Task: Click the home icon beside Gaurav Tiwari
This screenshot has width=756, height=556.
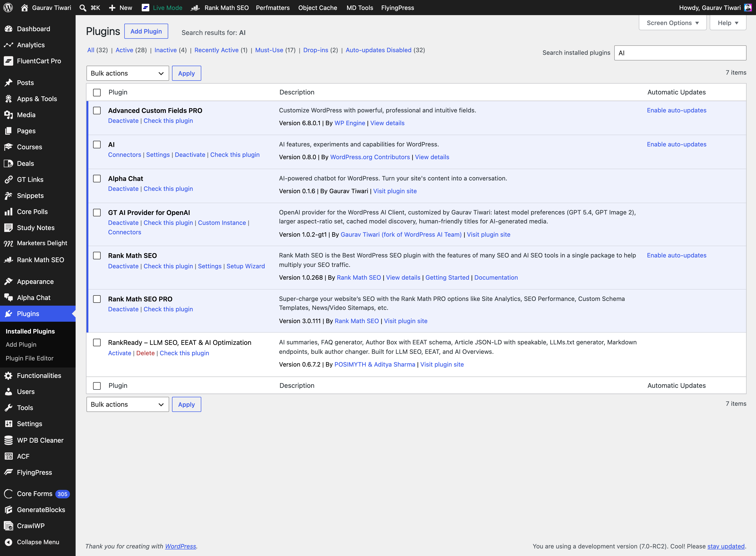Action: 24,7
